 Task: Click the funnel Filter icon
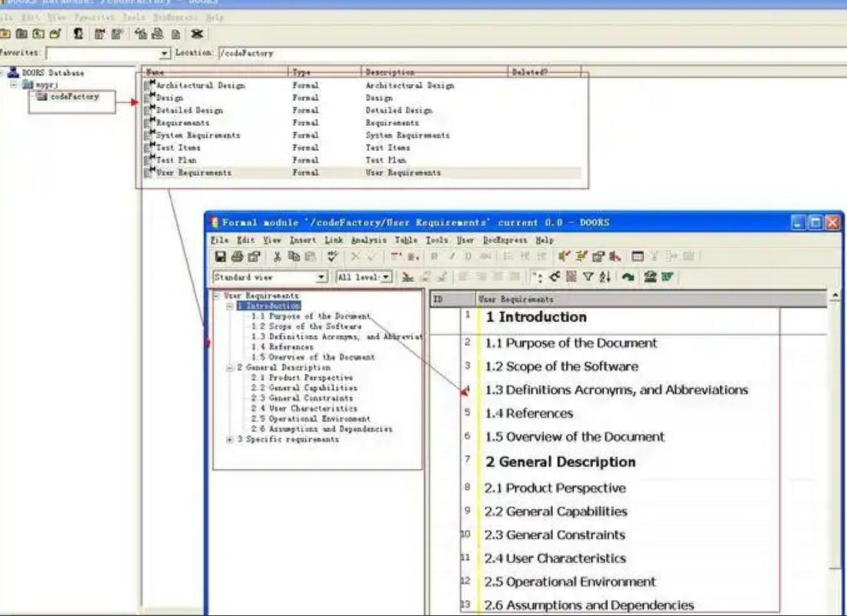(588, 277)
